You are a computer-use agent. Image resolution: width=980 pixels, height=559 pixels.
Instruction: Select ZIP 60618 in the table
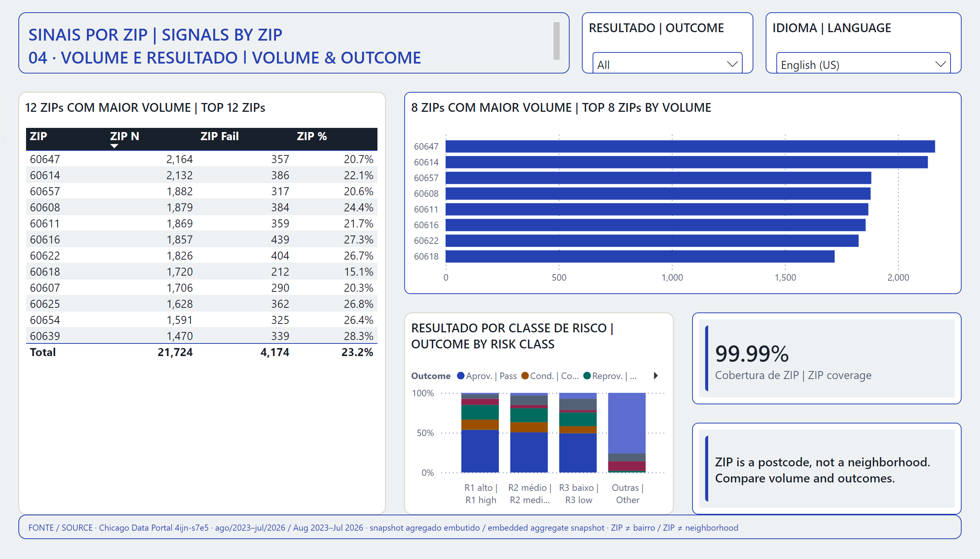tap(45, 272)
